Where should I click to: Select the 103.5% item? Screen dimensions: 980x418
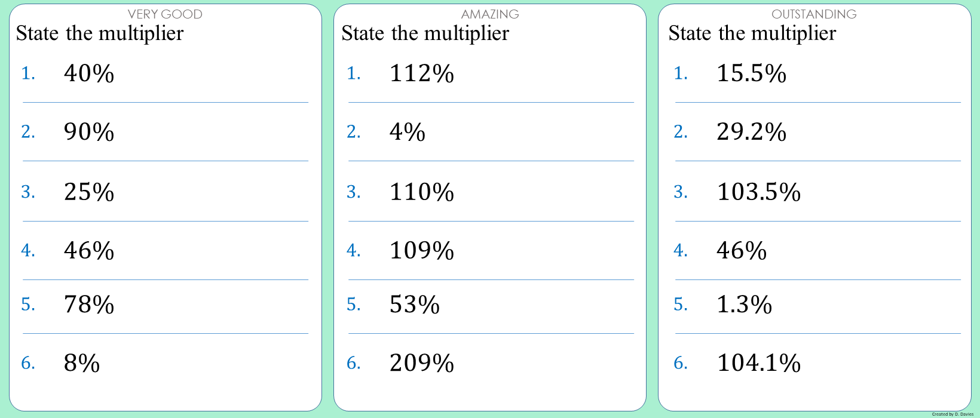pyautogui.click(x=758, y=192)
